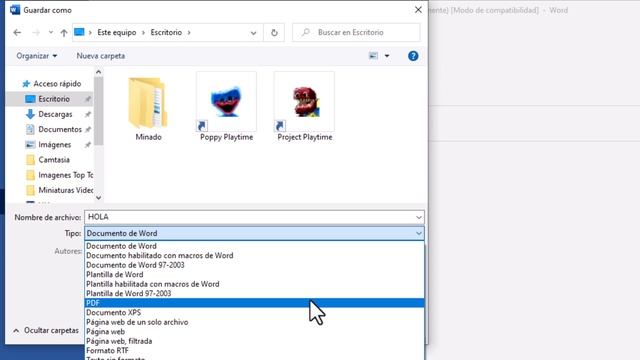Select Acceso rápido in the sidebar
The width and height of the screenshot is (640, 360).
[51, 84]
